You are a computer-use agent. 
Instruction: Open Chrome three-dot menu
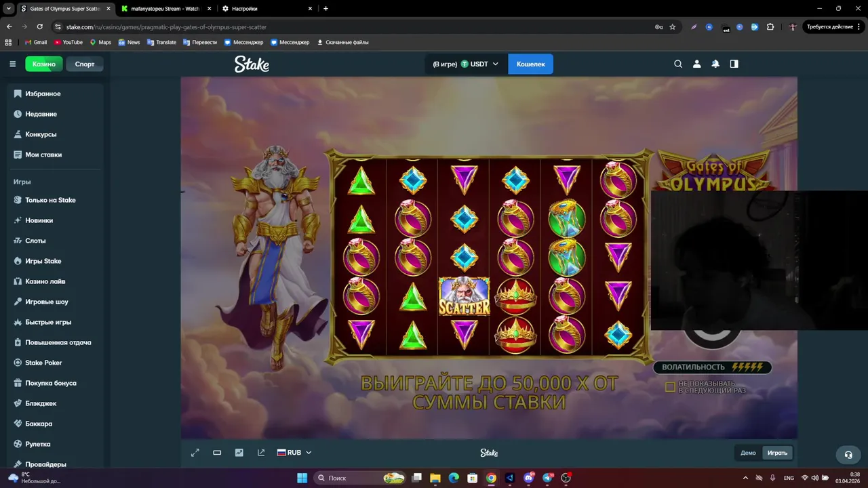[858, 27]
